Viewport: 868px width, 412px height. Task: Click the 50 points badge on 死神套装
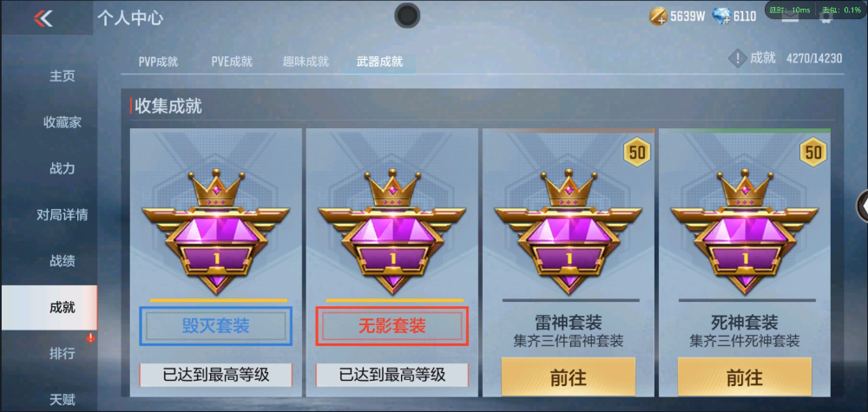(813, 152)
